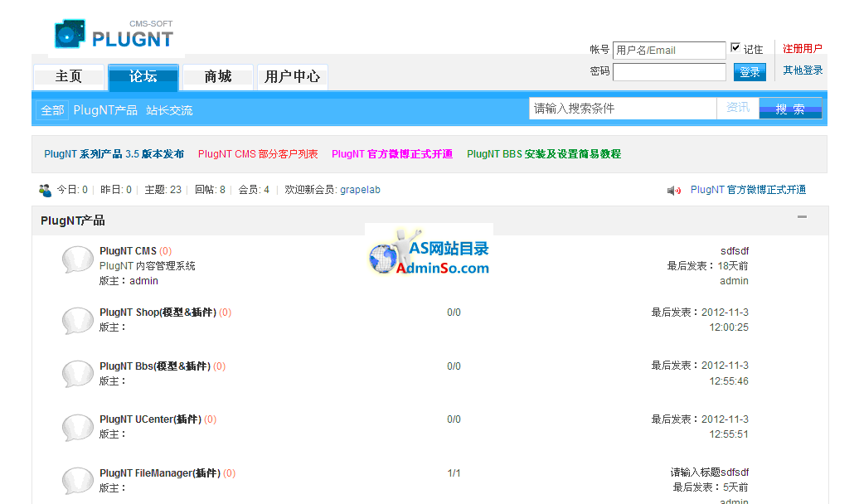Open the PlugNT Bbs(模型&插件) forum
This screenshot has height=504, width=859.
155,366
